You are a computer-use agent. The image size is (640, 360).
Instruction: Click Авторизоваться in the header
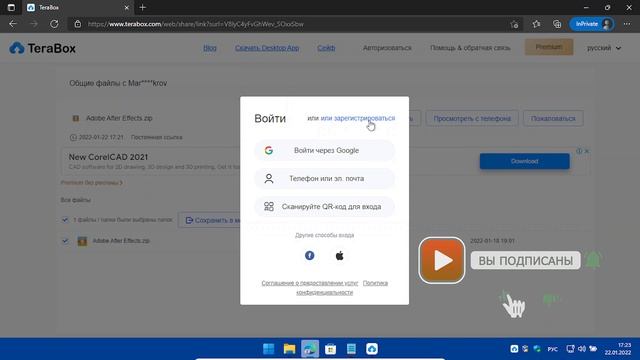pos(387,48)
